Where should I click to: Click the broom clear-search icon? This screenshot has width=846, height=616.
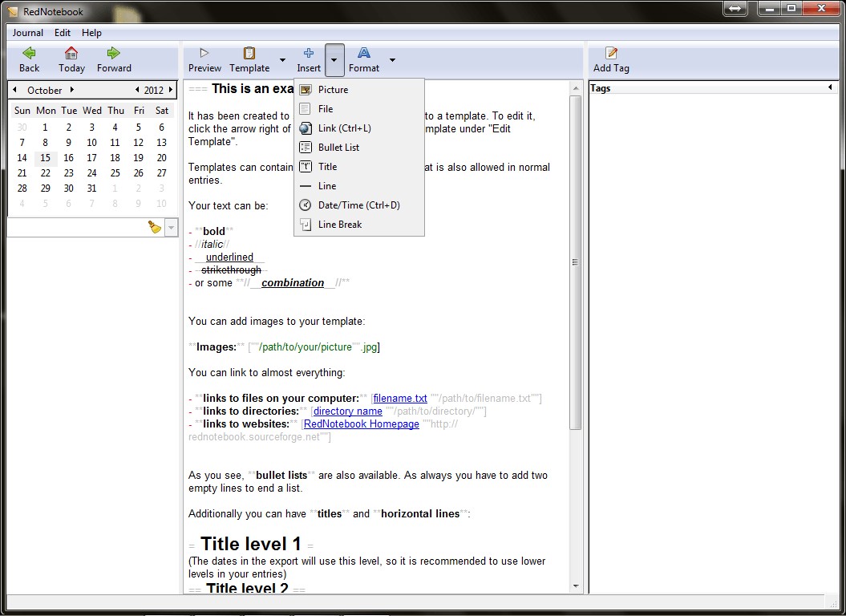[155, 228]
